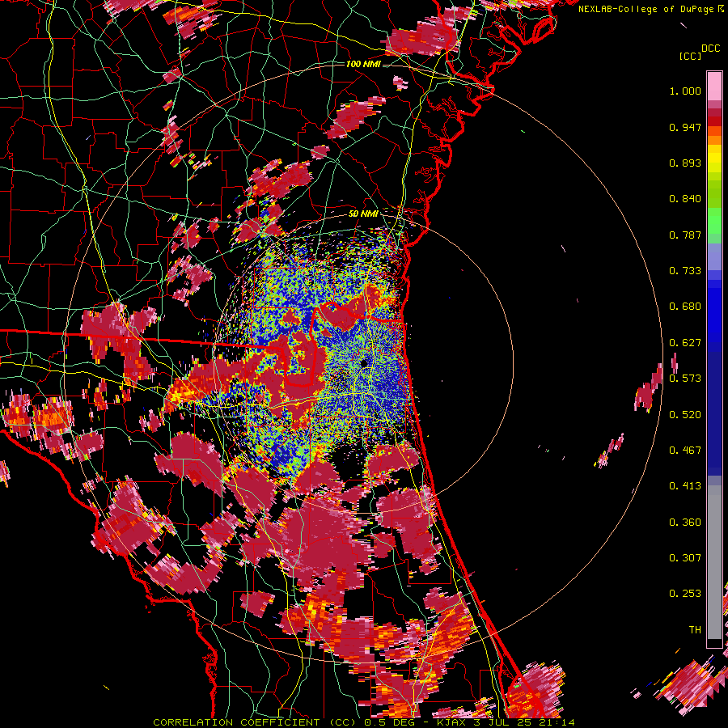This screenshot has width=728, height=728.
Task: Select the 0.360 scale value
Action: [x=685, y=523]
